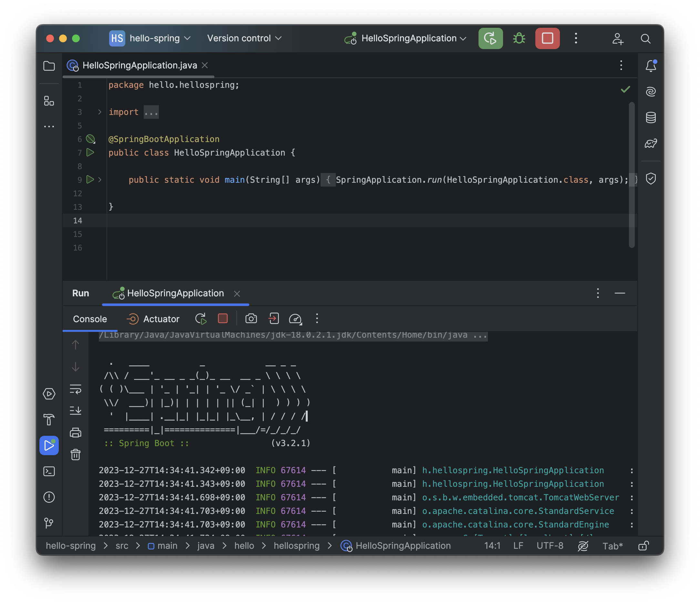
Task: Click the UTF-8 encoding in status bar
Action: point(550,546)
